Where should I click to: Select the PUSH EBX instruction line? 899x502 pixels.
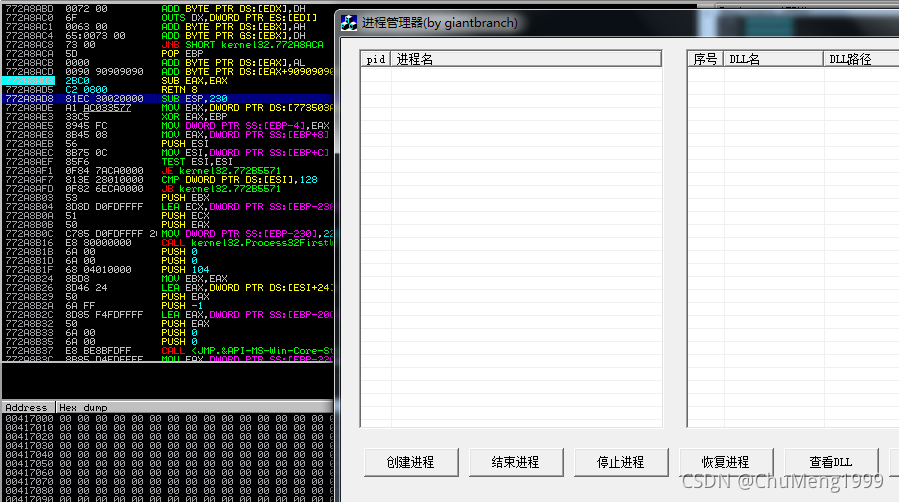click(x=167, y=198)
